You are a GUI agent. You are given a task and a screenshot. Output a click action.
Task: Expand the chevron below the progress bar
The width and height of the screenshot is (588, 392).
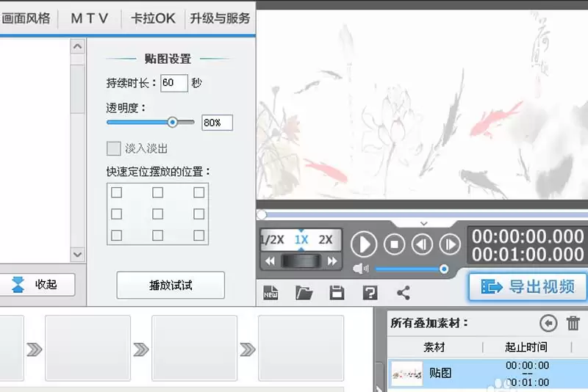[424, 223]
